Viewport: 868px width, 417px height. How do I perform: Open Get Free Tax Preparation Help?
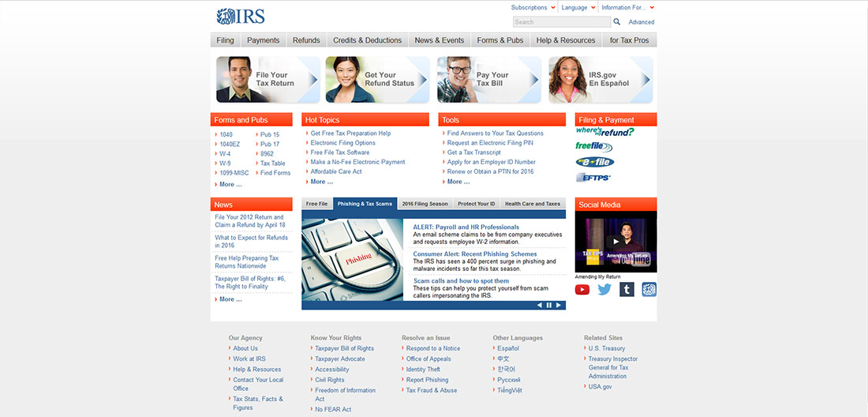click(350, 133)
